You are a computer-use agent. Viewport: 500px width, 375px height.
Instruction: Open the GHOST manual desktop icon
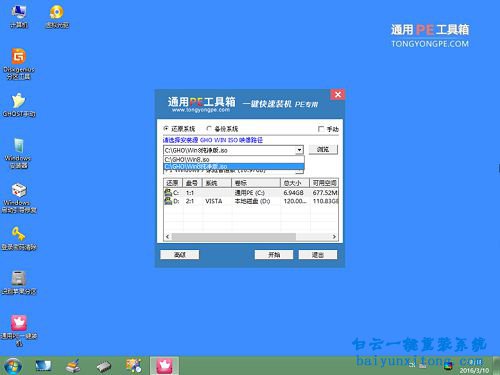click(19, 105)
